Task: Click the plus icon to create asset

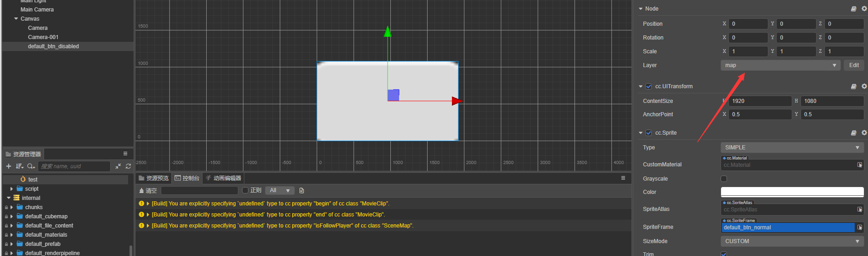Action: tap(8, 166)
